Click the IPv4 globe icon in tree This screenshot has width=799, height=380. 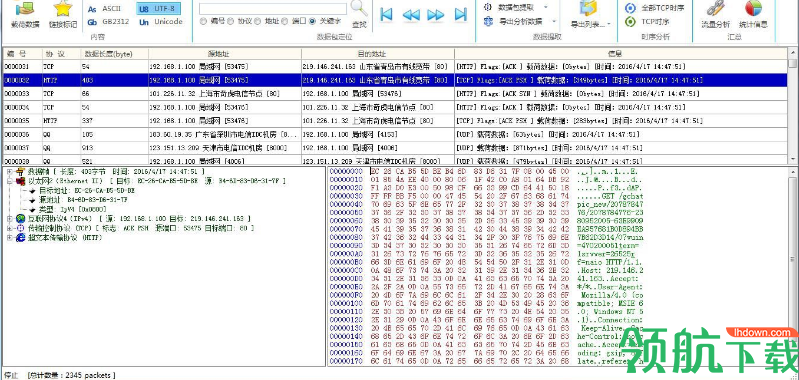coord(20,218)
